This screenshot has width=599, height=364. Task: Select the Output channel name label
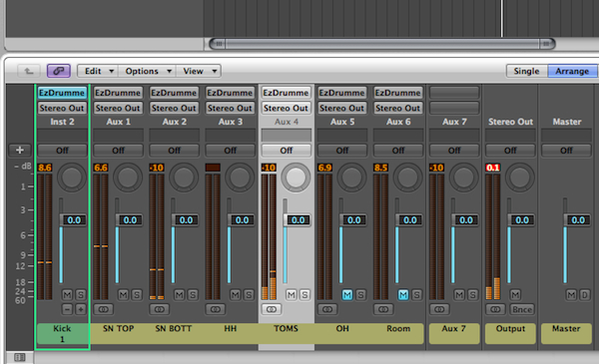coord(510,333)
